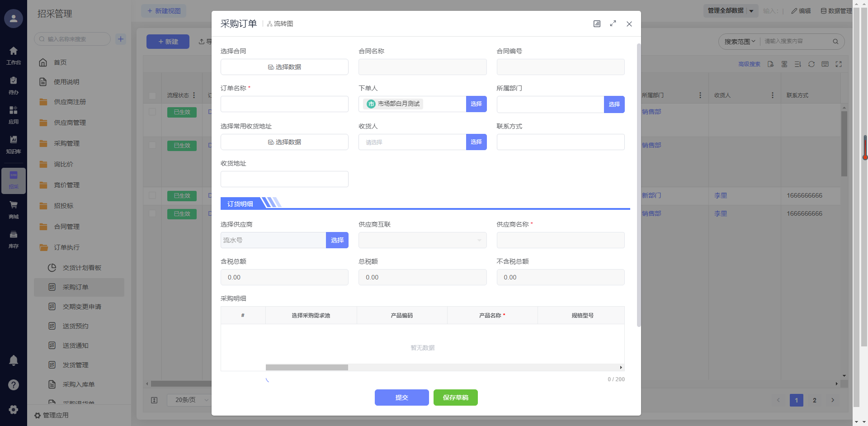Image resolution: width=868 pixels, height=426 pixels.
Task: Select 送货预约 menu item
Action: pos(75,326)
